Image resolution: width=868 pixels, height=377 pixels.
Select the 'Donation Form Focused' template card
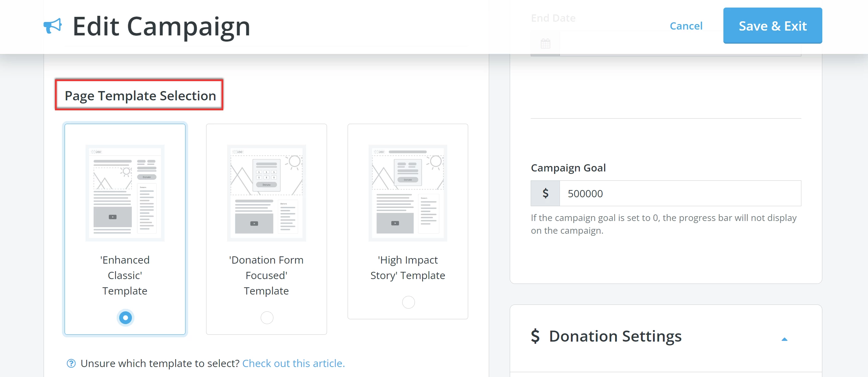tap(267, 229)
